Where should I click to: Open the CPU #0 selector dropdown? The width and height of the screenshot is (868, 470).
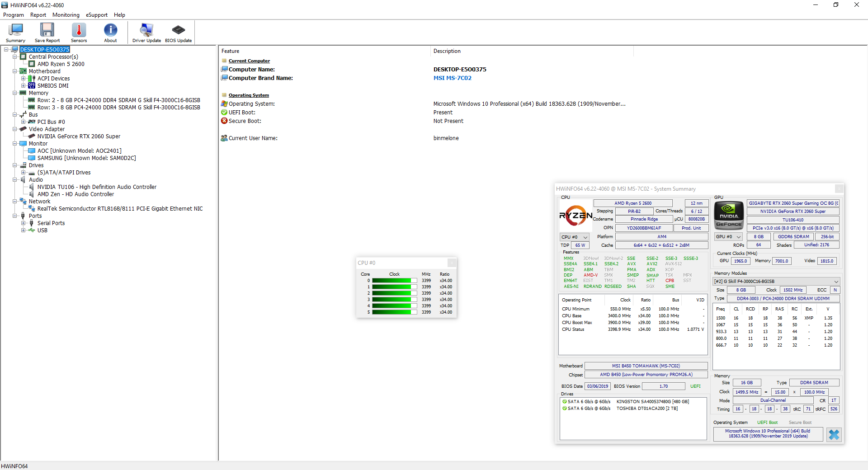(575, 237)
